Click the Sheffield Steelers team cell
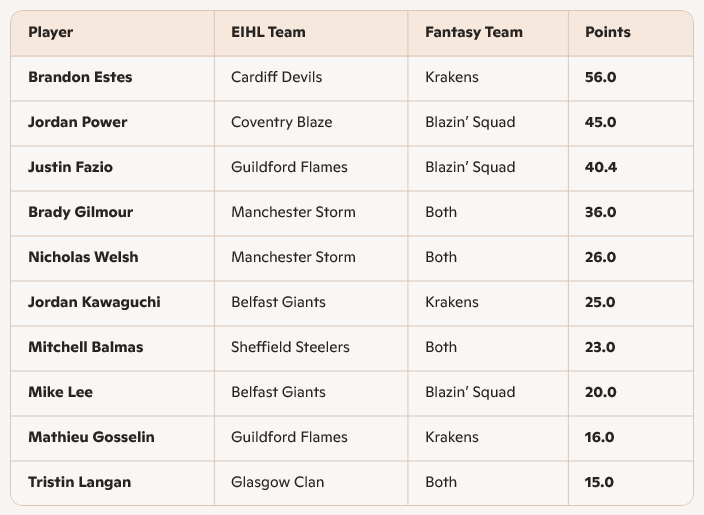Screen dimensions: 704x515 [290, 347]
